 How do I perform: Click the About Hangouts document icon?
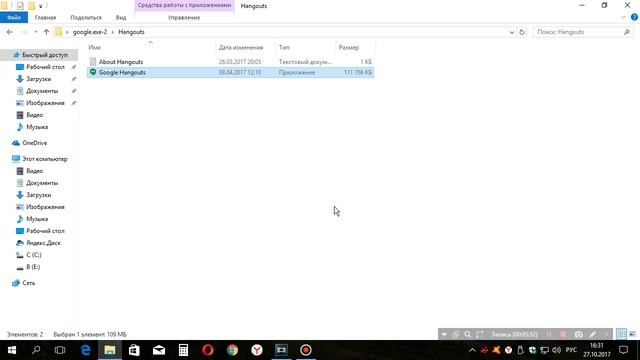coord(93,62)
